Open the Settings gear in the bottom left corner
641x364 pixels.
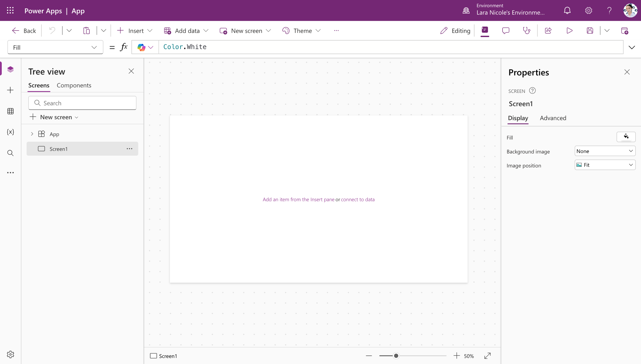coord(10,354)
